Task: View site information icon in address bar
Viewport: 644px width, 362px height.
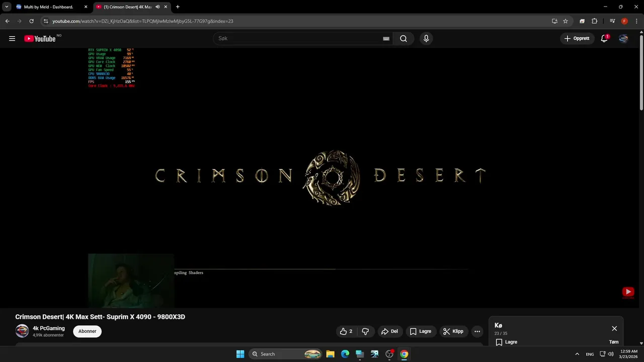Action: pyautogui.click(x=46, y=21)
